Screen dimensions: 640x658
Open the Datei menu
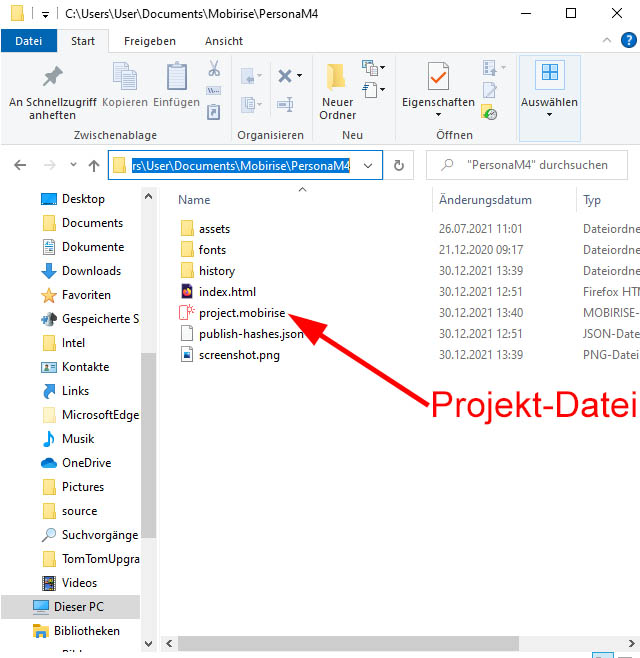pos(29,41)
